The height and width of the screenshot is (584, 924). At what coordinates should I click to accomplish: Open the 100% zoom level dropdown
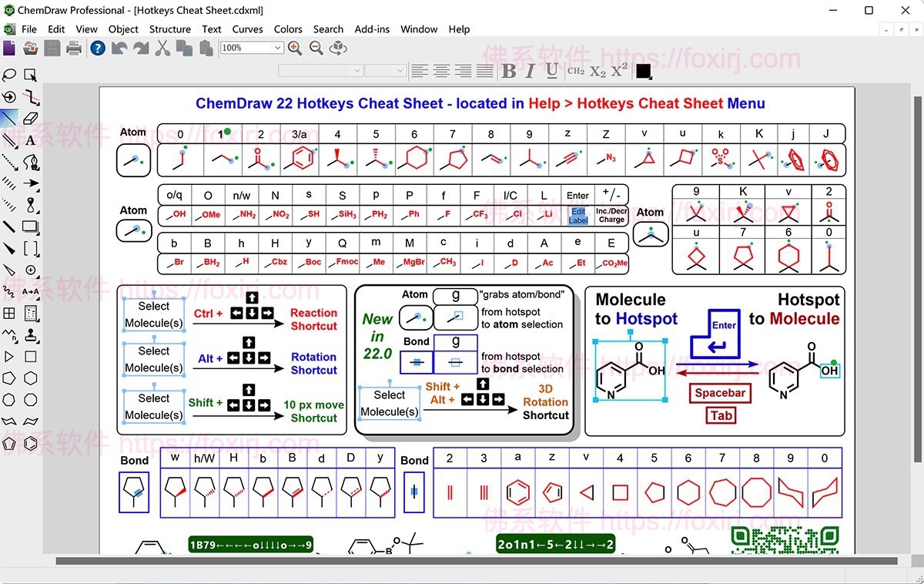(277, 48)
